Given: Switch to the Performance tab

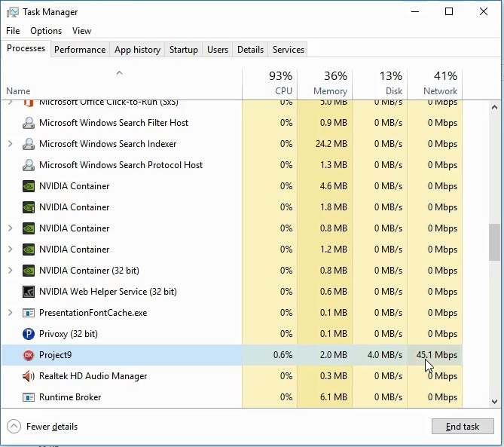Looking at the screenshot, I should (80, 50).
